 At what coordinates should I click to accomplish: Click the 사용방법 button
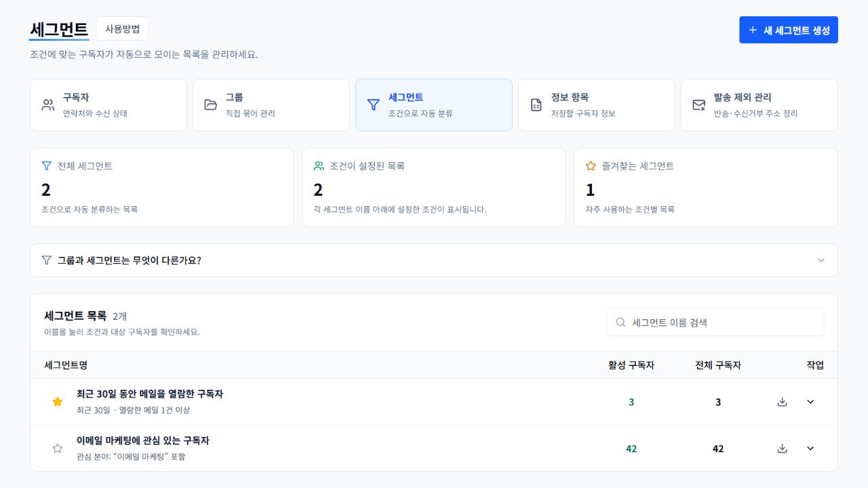pyautogui.click(x=122, y=28)
